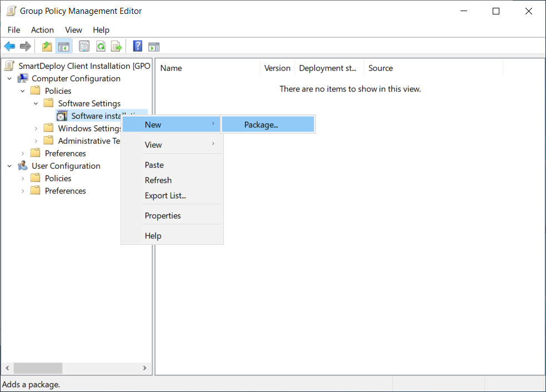
Task: Select SmartDeploy Client Installation root node
Action: coord(84,66)
